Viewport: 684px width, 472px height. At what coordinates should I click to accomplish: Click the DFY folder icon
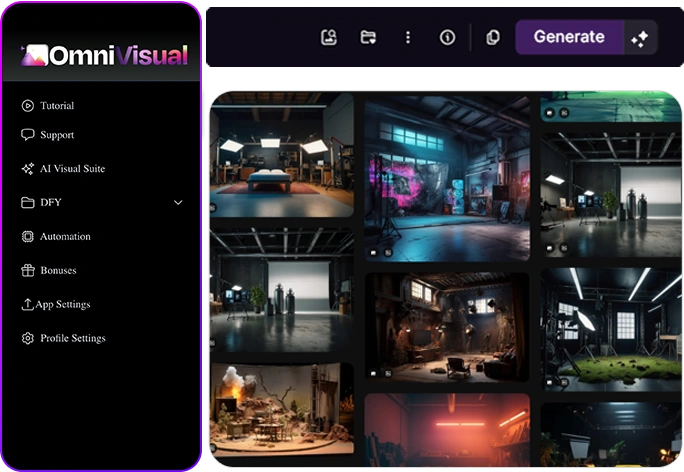pyautogui.click(x=27, y=202)
